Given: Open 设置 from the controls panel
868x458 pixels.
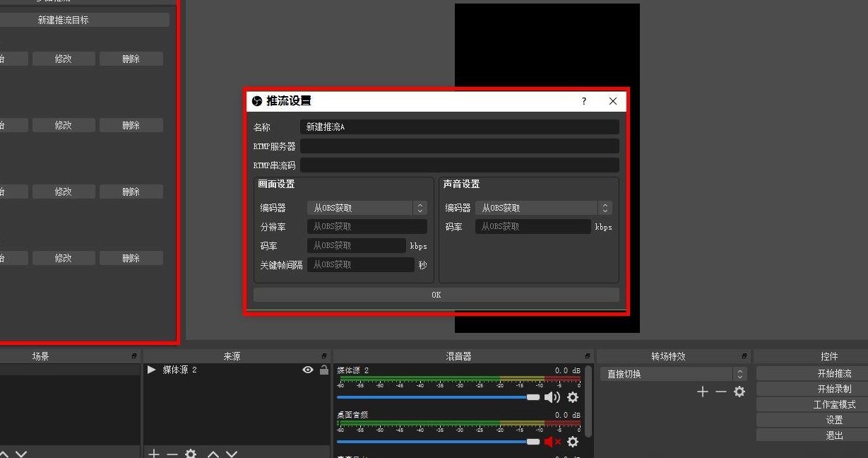Looking at the screenshot, I should 812,420.
